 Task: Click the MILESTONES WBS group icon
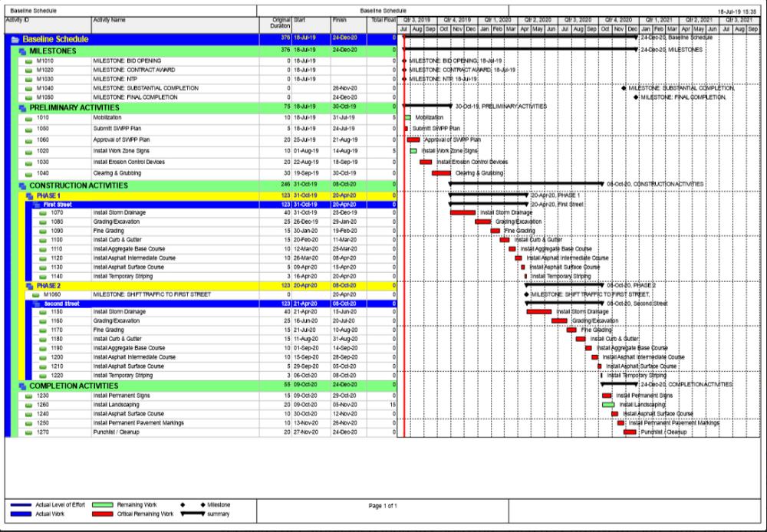(x=22, y=50)
